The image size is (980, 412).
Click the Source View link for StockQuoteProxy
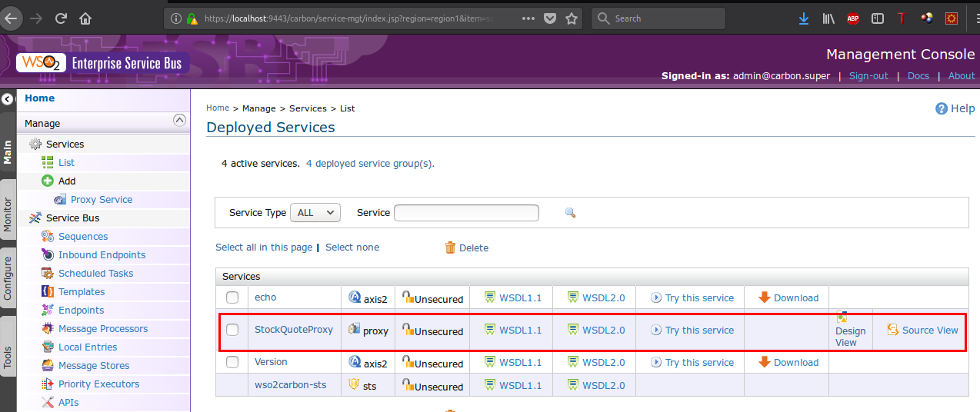coord(929,331)
